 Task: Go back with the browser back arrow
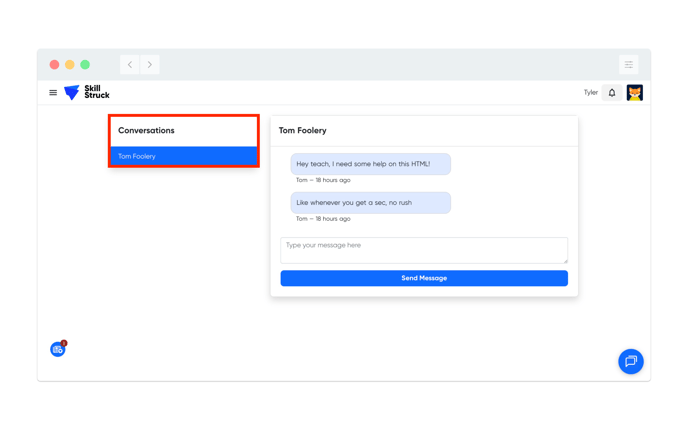130,65
